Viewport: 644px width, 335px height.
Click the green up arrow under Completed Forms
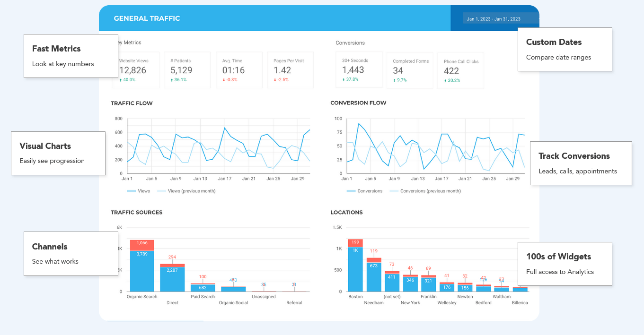point(395,80)
